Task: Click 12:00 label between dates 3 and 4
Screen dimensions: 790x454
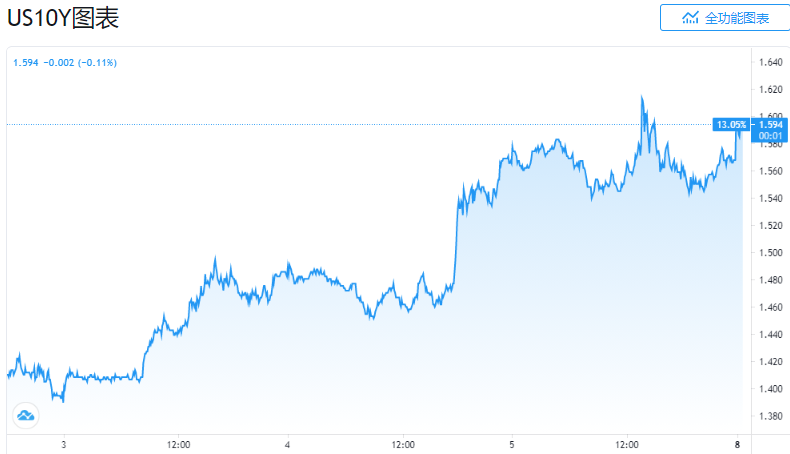Action: pyautogui.click(x=179, y=443)
